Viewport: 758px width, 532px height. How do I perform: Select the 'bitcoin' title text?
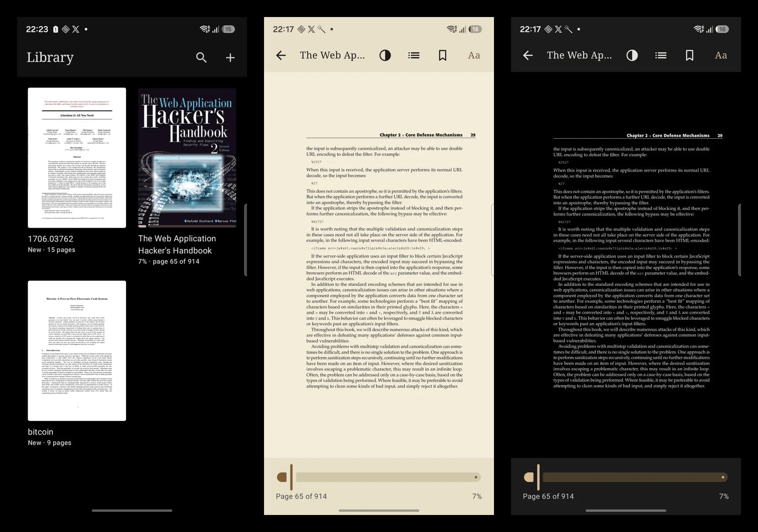coord(40,432)
